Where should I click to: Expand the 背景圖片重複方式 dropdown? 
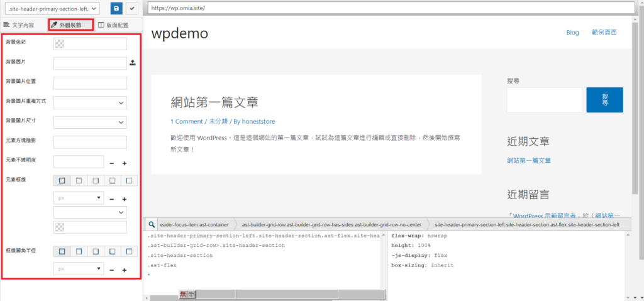[90, 102]
